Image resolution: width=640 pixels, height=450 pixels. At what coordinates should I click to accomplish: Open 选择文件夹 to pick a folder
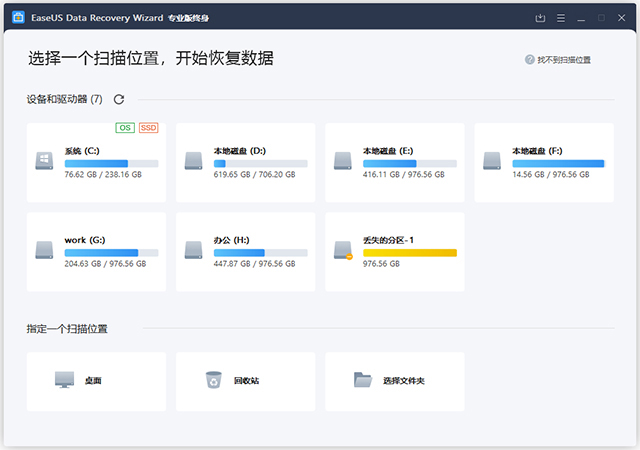[363, 380]
